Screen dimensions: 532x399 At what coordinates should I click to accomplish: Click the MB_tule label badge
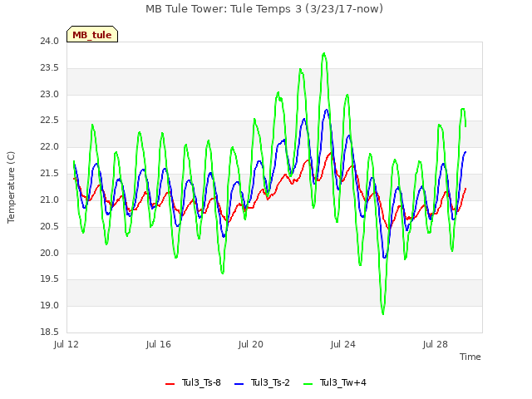(x=92, y=34)
